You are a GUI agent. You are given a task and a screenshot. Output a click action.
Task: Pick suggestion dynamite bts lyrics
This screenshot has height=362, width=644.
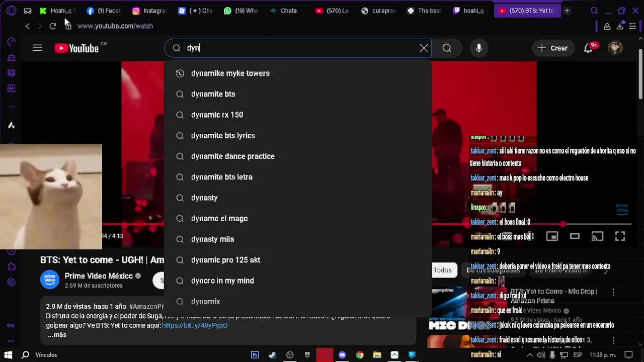(x=298, y=136)
